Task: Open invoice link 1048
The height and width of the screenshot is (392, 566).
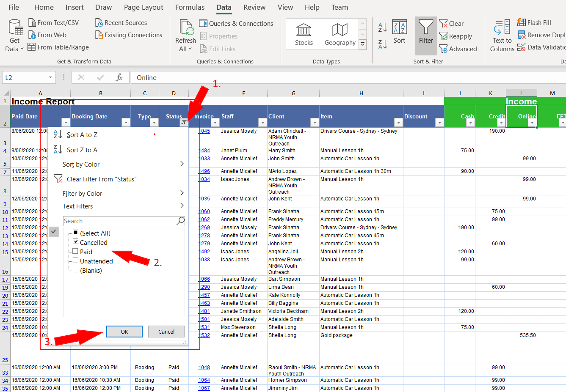Action: click(x=204, y=367)
